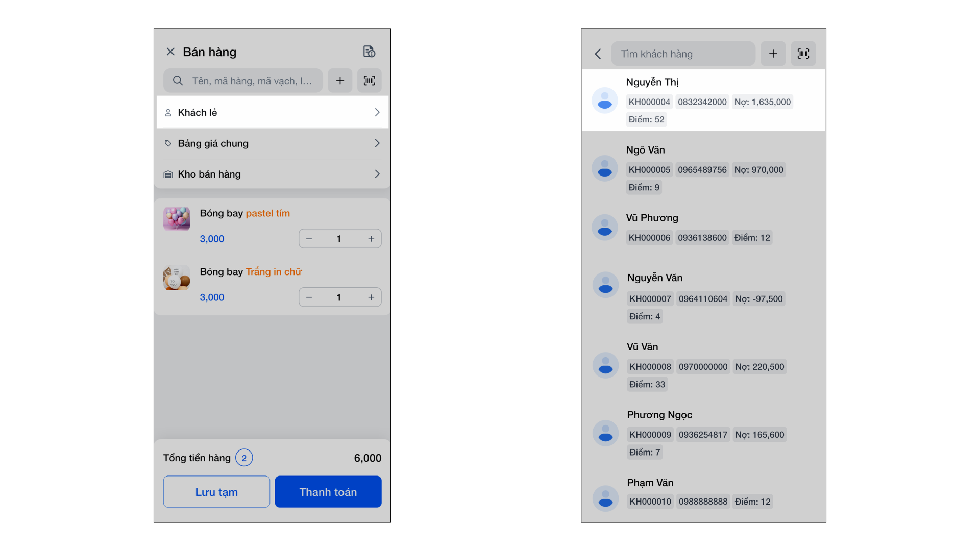Add new customer with plus icon

pyautogui.click(x=773, y=54)
